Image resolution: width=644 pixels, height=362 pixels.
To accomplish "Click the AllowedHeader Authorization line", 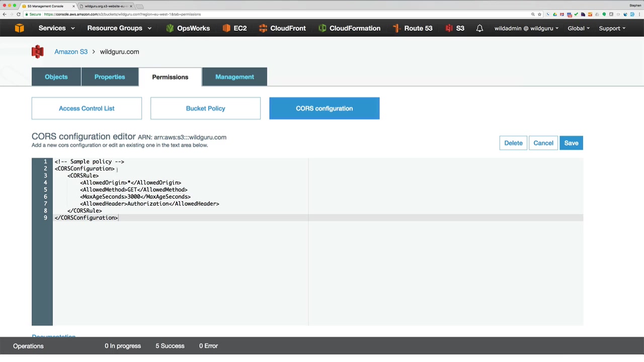I will tap(149, 204).
